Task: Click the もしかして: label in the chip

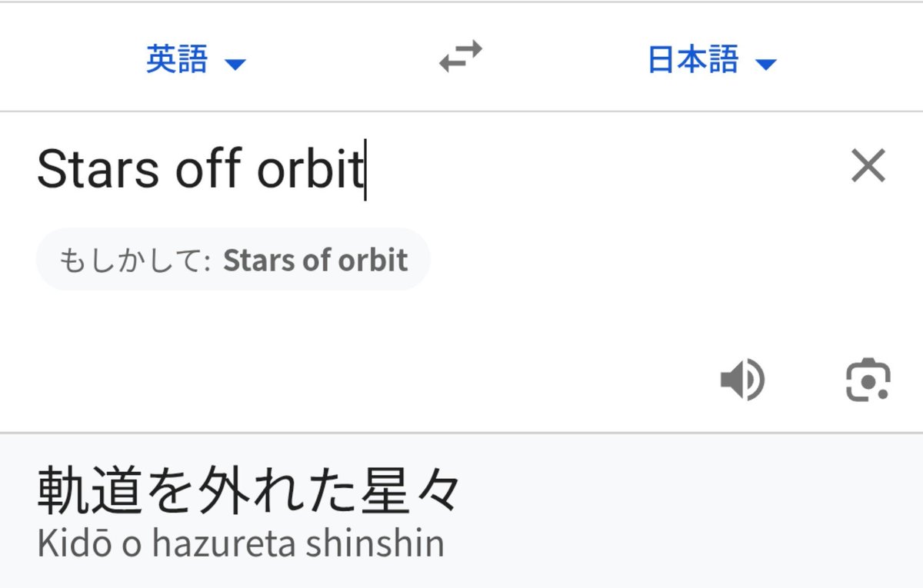Action: [x=135, y=261]
